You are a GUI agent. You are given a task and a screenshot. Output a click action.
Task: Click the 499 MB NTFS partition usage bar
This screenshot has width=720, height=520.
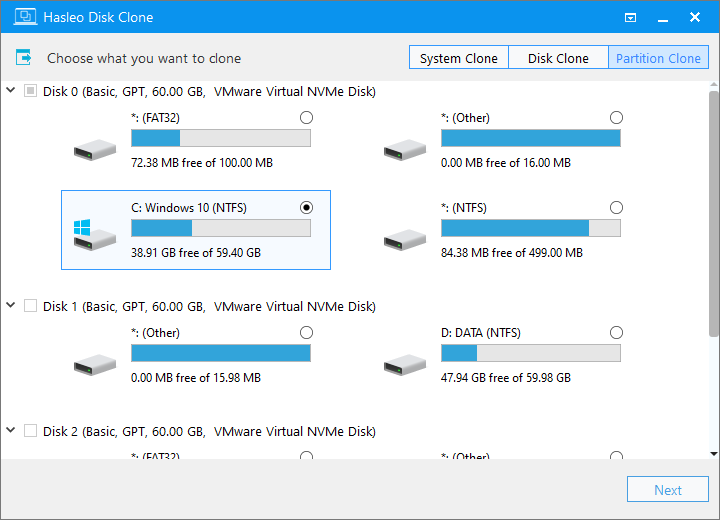click(531, 228)
